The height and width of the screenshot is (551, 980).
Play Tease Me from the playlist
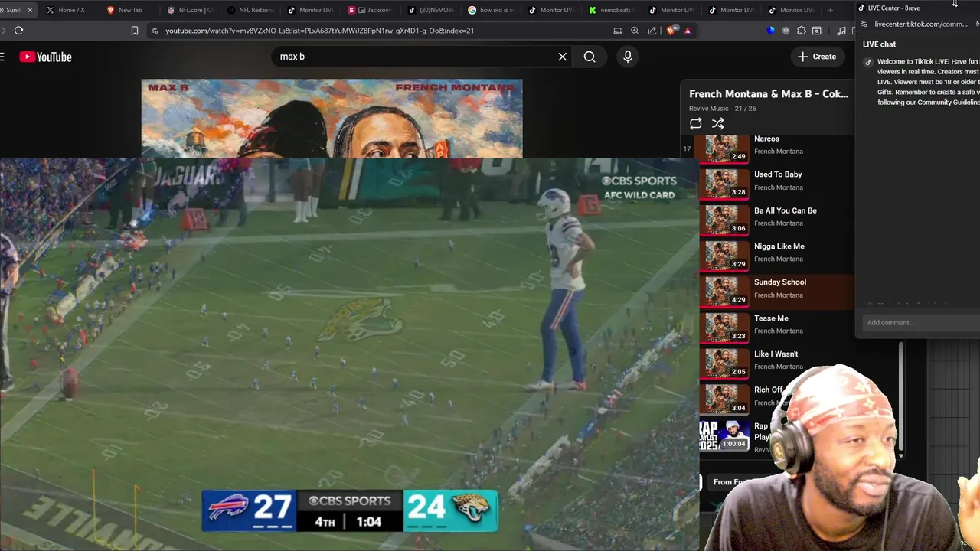tap(777, 327)
